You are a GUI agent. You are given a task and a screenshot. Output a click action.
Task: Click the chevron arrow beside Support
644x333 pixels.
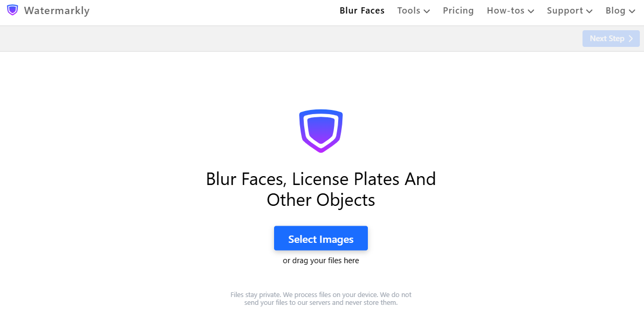(589, 11)
